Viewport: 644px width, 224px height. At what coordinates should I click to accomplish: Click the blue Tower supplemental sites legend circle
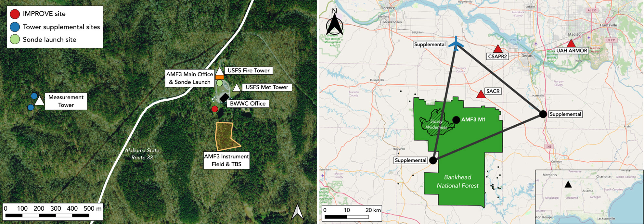pos(15,27)
